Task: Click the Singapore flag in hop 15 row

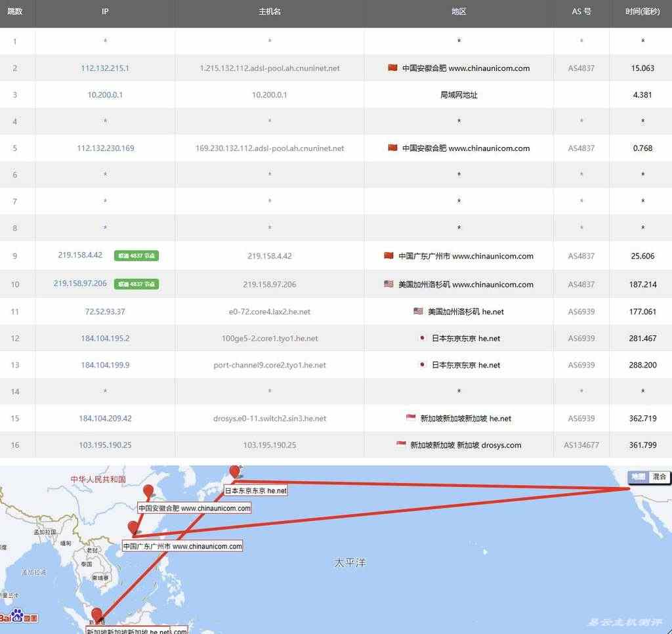Action: click(411, 417)
